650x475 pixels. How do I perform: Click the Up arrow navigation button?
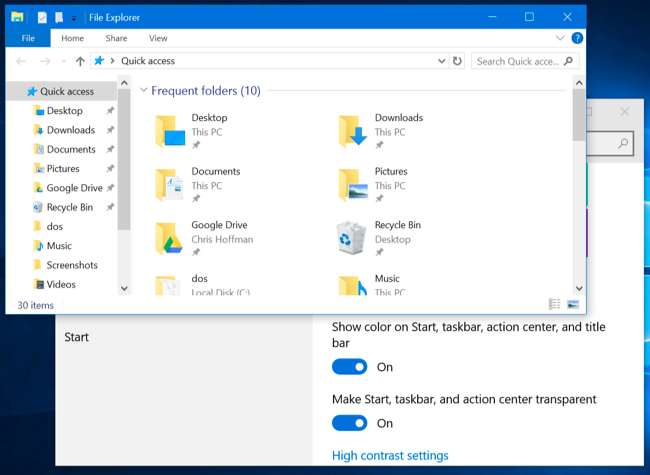[x=80, y=61]
